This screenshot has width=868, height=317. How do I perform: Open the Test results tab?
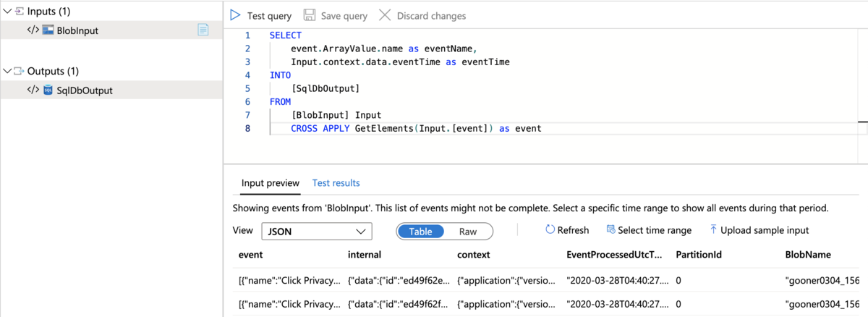[336, 183]
